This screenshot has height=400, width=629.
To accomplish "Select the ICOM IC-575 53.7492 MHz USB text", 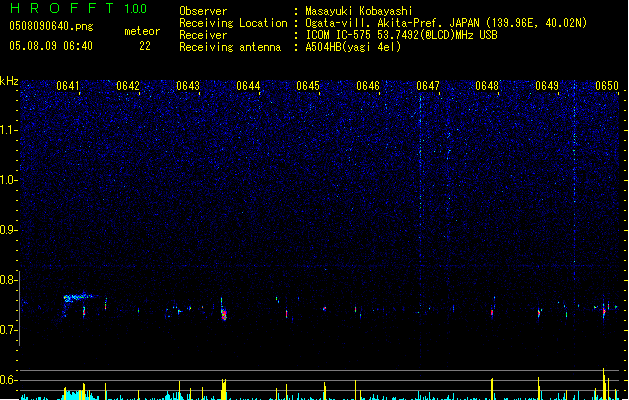I will (402, 35).
